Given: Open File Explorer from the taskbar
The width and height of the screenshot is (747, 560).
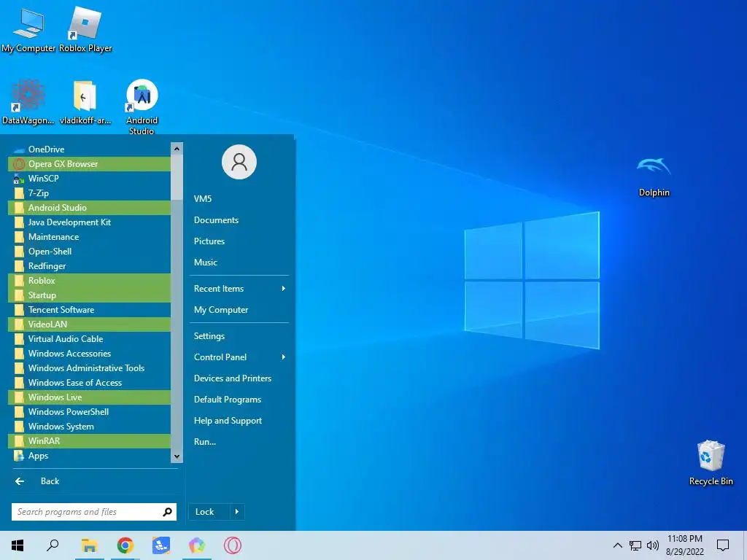Looking at the screenshot, I should [x=89, y=545].
